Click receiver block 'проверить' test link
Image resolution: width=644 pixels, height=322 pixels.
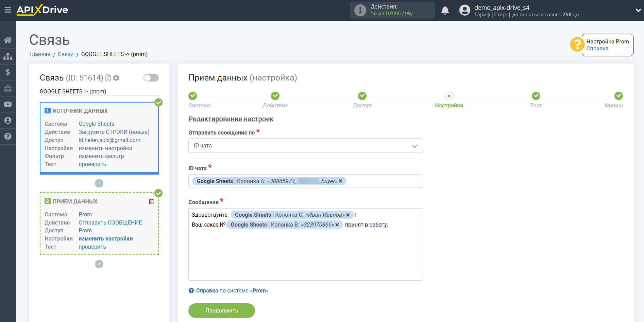click(92, 247)
